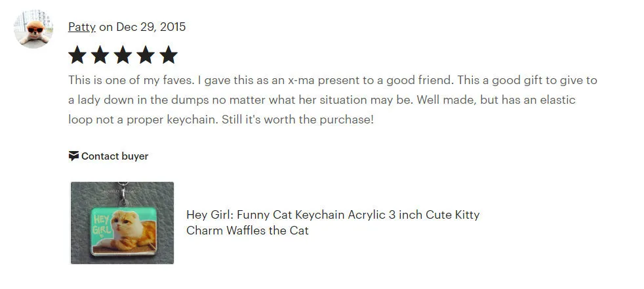Click the Patty reviewer name link

(82, 27)
